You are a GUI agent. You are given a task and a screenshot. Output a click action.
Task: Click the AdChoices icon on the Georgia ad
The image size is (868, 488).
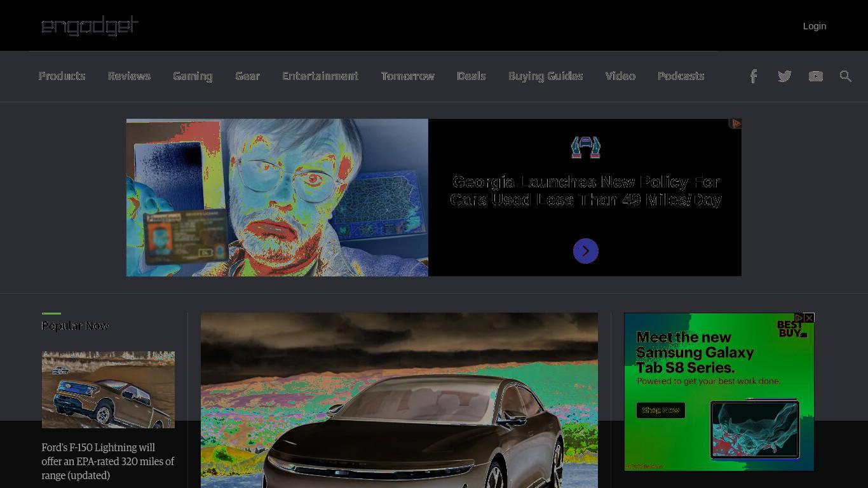[736, 123]
